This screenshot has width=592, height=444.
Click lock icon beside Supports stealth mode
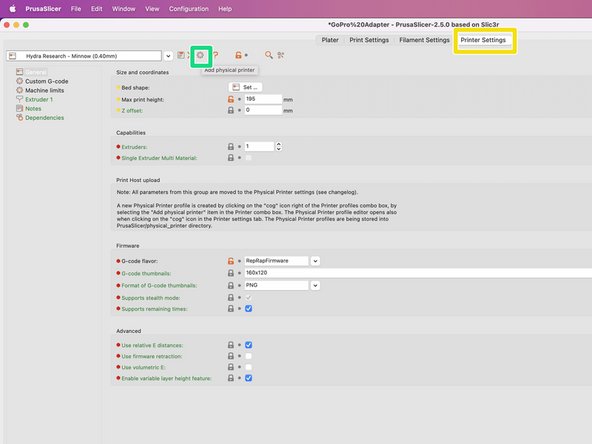tap(231, 298)
